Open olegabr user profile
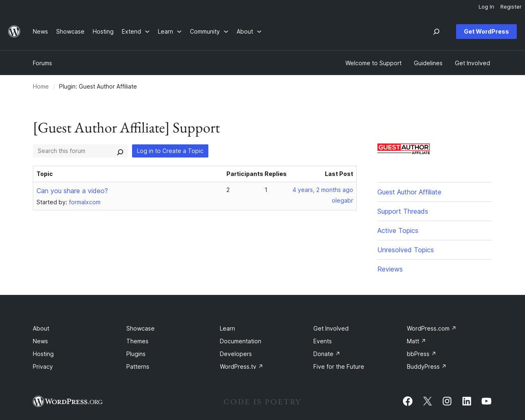The width and height of the screenshot is (525, 420). click(342, 201)
